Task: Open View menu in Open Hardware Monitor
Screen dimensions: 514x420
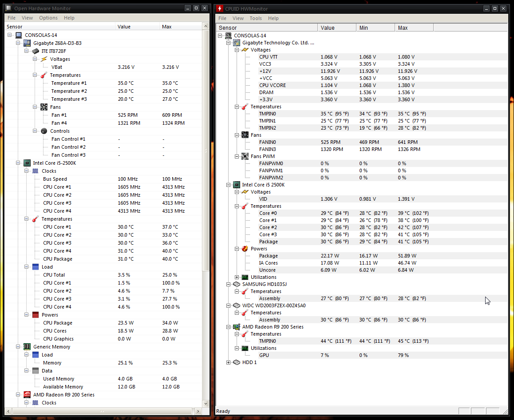Action: pyautogui.click(x=27, y=18)
